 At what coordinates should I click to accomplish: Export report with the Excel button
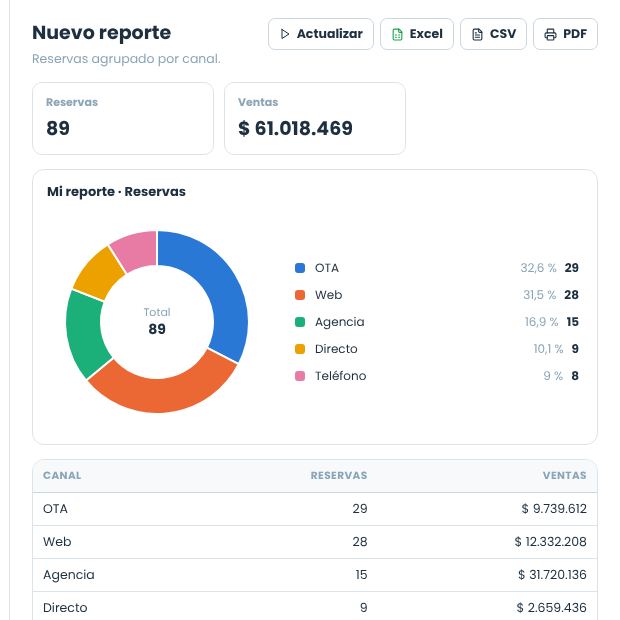417,34
